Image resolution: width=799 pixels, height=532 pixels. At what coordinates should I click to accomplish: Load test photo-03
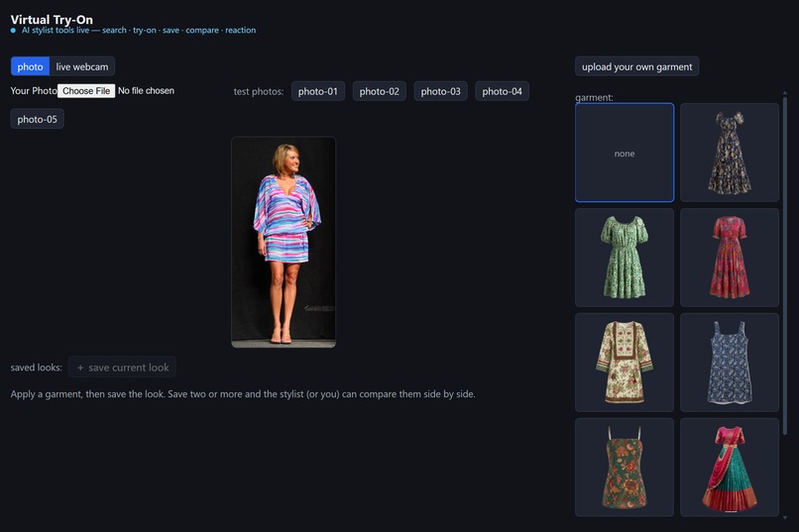[x=441, y=91]
